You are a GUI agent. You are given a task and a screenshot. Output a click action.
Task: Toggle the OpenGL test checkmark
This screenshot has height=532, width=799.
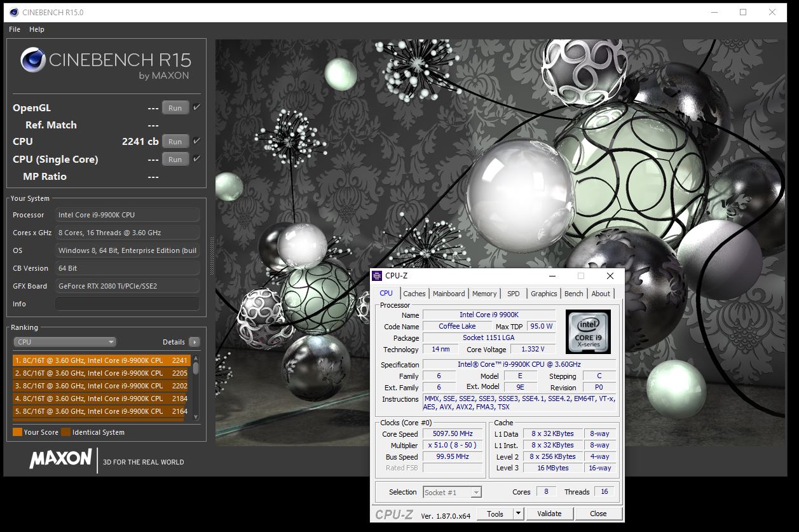click(x=196, y=107)
